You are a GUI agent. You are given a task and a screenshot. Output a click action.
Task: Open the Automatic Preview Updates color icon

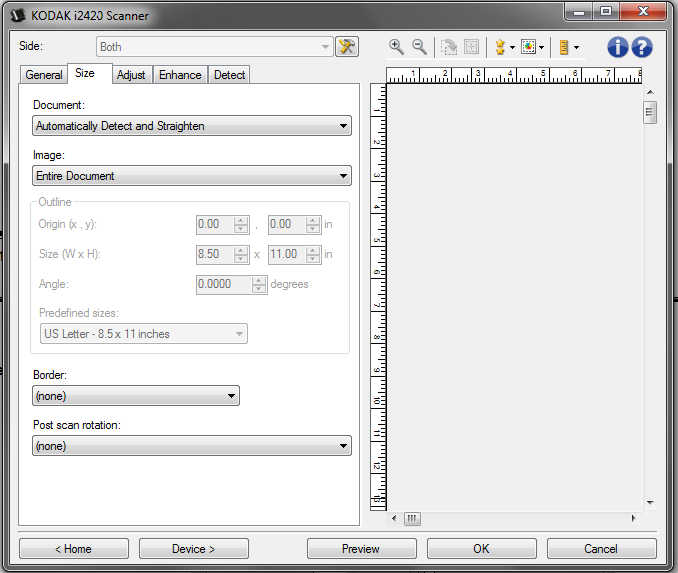(528, 47)
